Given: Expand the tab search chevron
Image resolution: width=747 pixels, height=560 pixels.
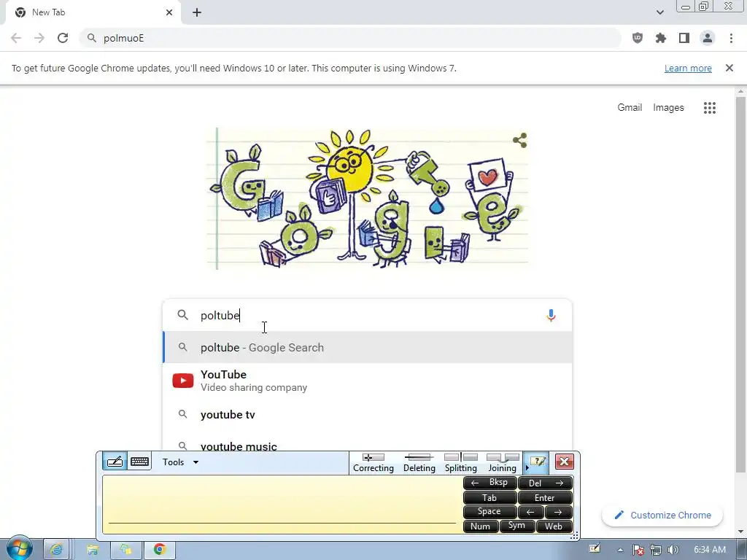Looking at the screenshot, I should (x=659, y=12).
